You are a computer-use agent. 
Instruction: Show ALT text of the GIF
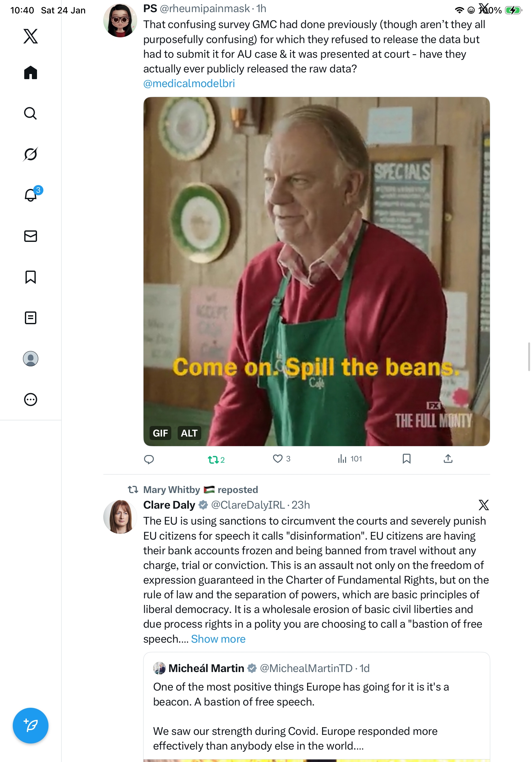tap(189, 433)
